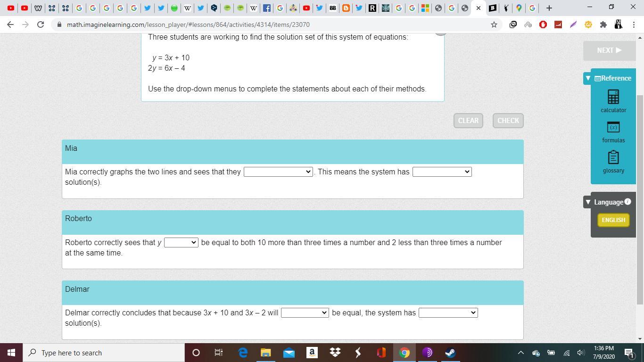Open Delmar's drop-down for number of solutions

[448, 313]
